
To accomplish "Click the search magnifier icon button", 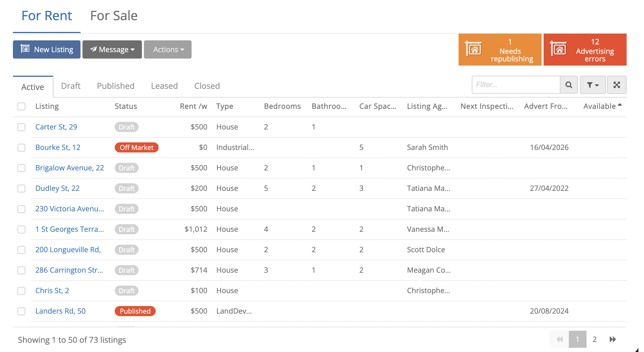I will (569, 85).
